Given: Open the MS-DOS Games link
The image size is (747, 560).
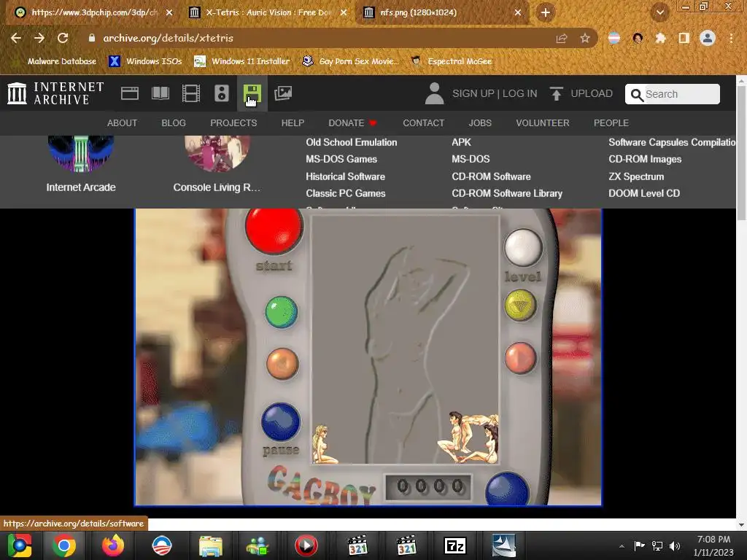Looking at the screenshot, I should [x=341, y=159].
